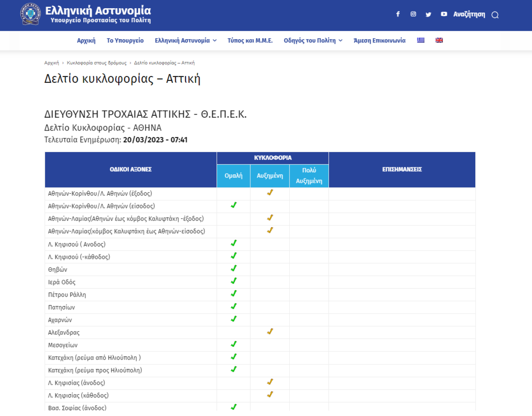532x416 pixels.
Task: Open the Twitter social icon
Action: (x=428, y=14)
